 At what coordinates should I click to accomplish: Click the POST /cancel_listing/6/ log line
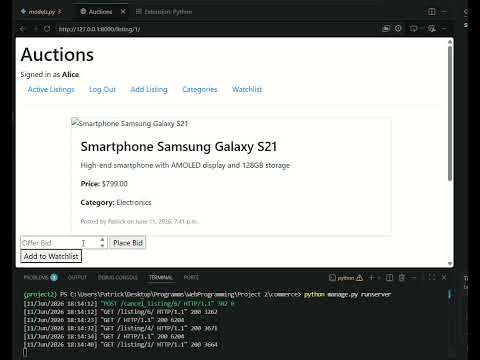[x=129, y=303]
